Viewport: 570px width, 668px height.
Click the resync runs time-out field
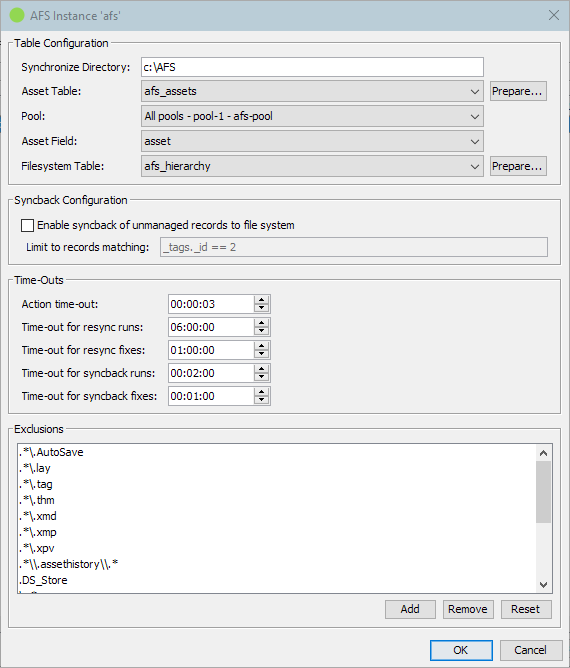[211, 327]
